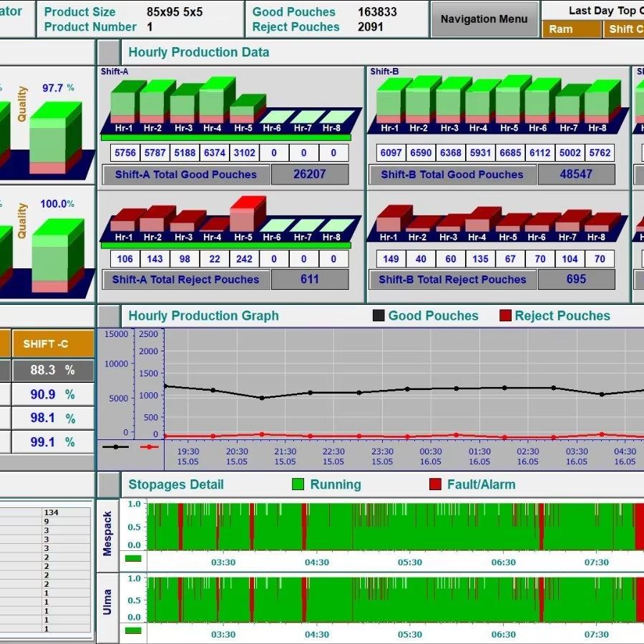Toggle the red trend pen line marker

click(x=149, y=447)
